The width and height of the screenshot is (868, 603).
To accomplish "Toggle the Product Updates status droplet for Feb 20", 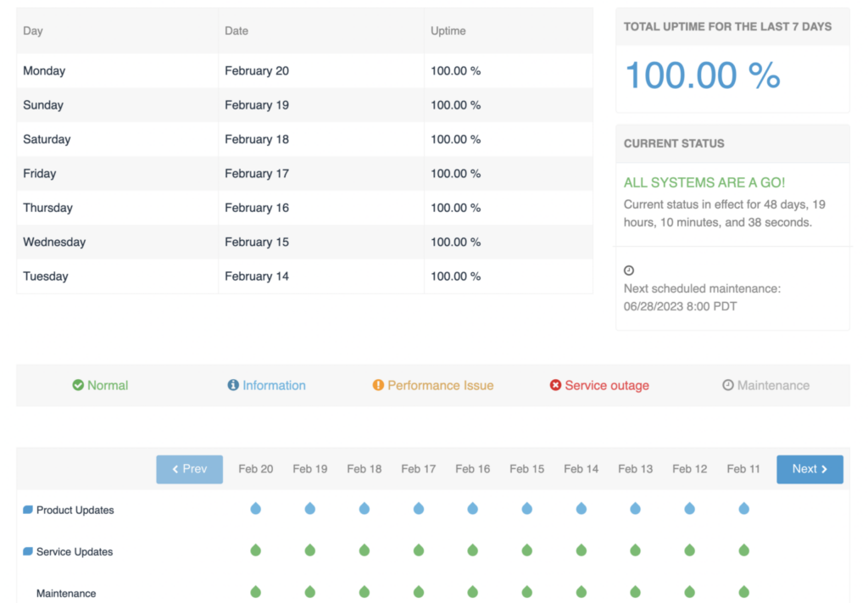I will 255,508.
